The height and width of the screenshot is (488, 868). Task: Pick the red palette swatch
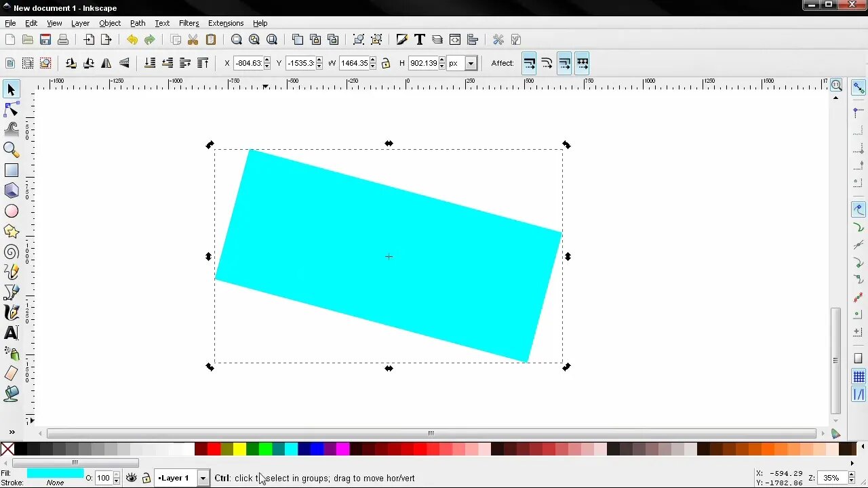(x=214, y=449)
